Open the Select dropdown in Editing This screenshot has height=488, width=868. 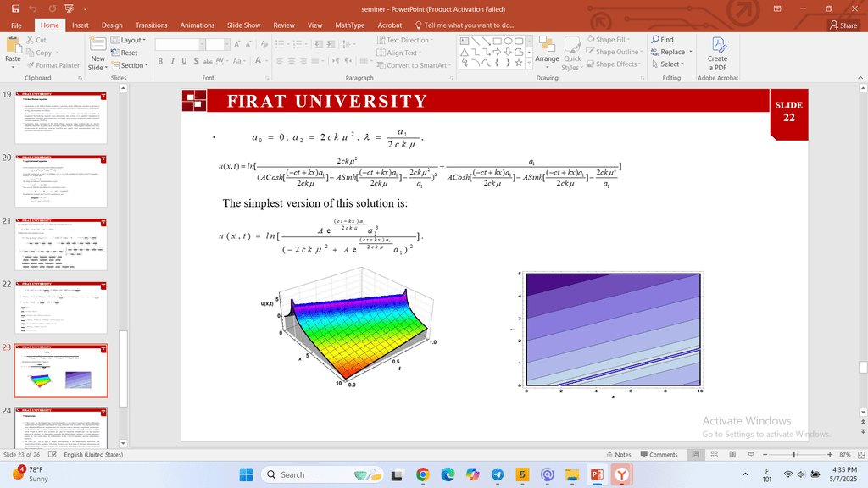click(x=668, y=64)
